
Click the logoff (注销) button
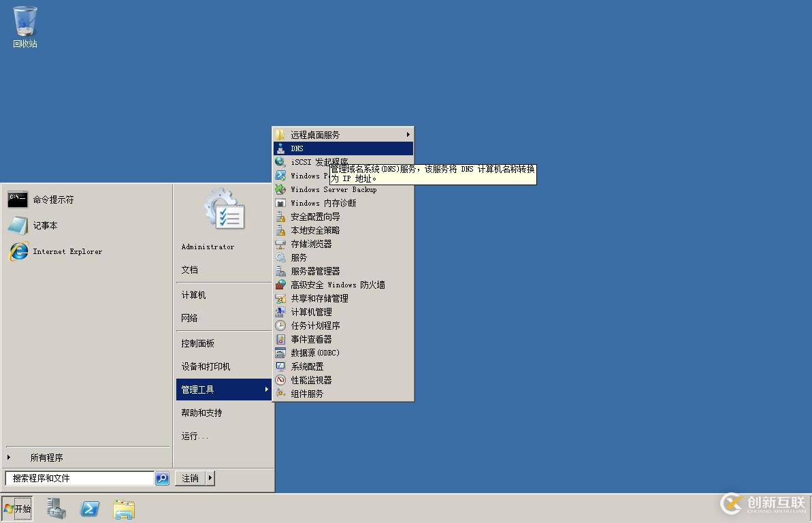pyautogui.click(x=190, y=478)
